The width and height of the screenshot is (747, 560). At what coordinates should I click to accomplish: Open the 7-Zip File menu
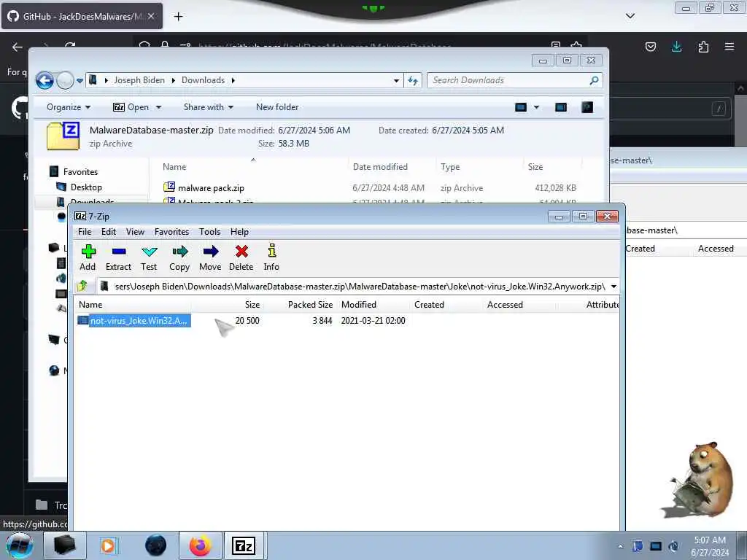click(85, 232)
